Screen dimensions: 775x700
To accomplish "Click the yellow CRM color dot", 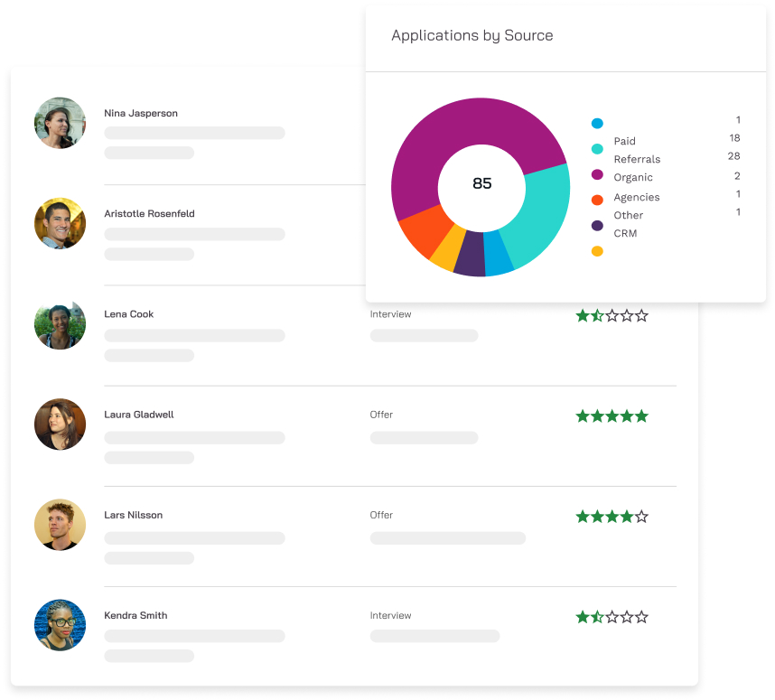I will pos(595,250).
